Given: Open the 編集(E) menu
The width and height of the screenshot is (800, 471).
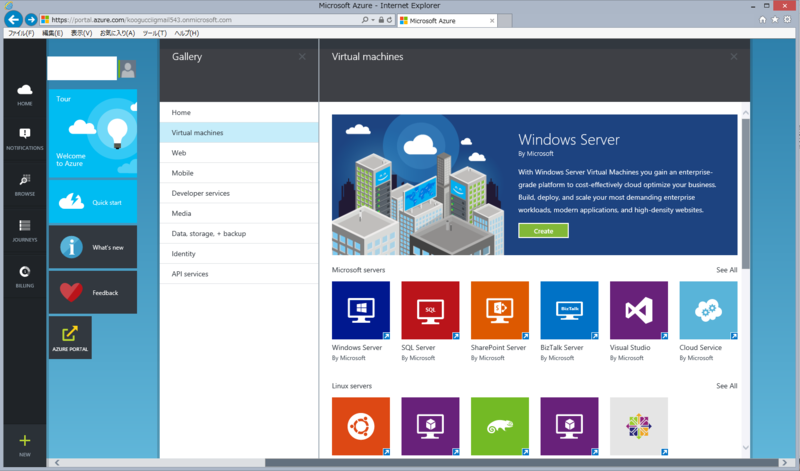Looking at the screenshot, I should pyautogui.click(x=52, y=33).
